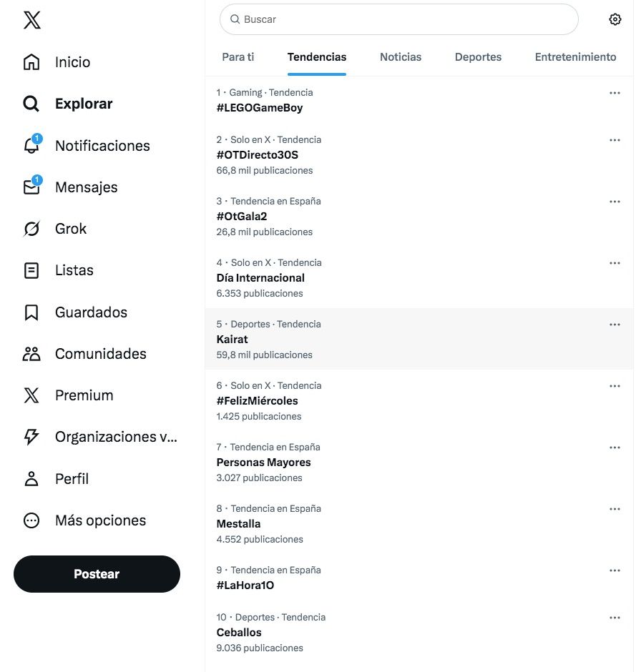This screenshot has width=641, height=672.
Task: Switch to the Deportes tab
Action: (x=478, y=57)
